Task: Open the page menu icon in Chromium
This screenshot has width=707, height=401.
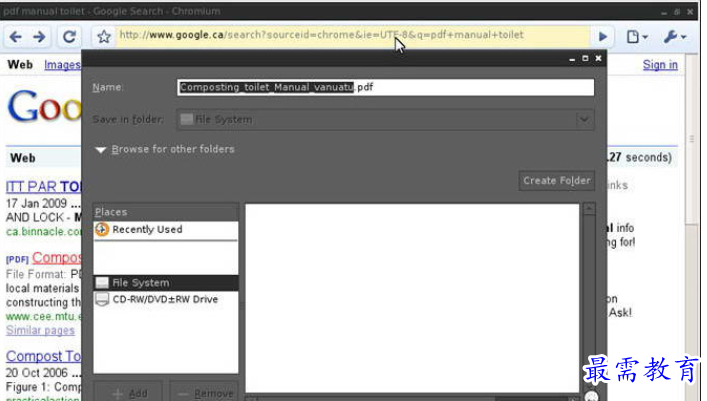Action: pyautogui.click(x=637, y=37)
